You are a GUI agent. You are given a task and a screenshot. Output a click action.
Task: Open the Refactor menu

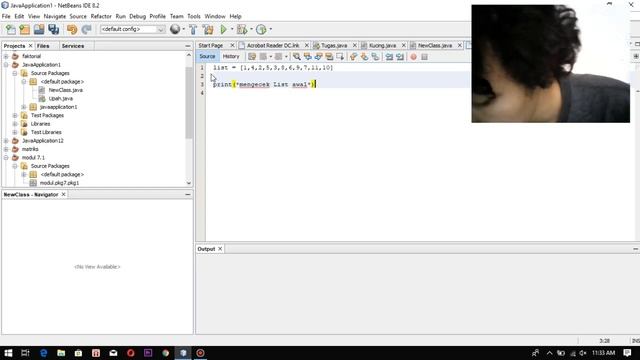tap(101, 16)
